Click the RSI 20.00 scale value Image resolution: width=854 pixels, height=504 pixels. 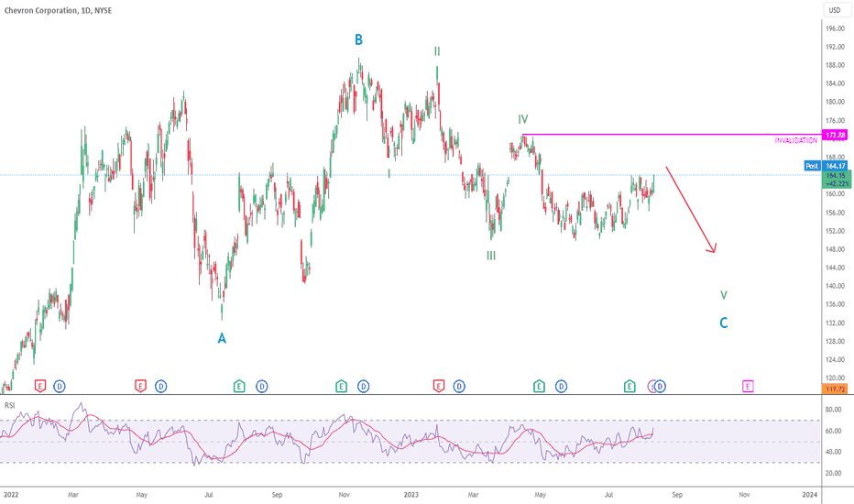[x=833, y=473]
